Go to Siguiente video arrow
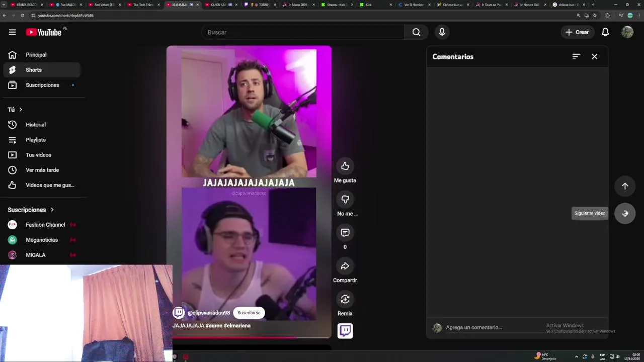The width and height of the screenshot is (644, 362). 625,213
